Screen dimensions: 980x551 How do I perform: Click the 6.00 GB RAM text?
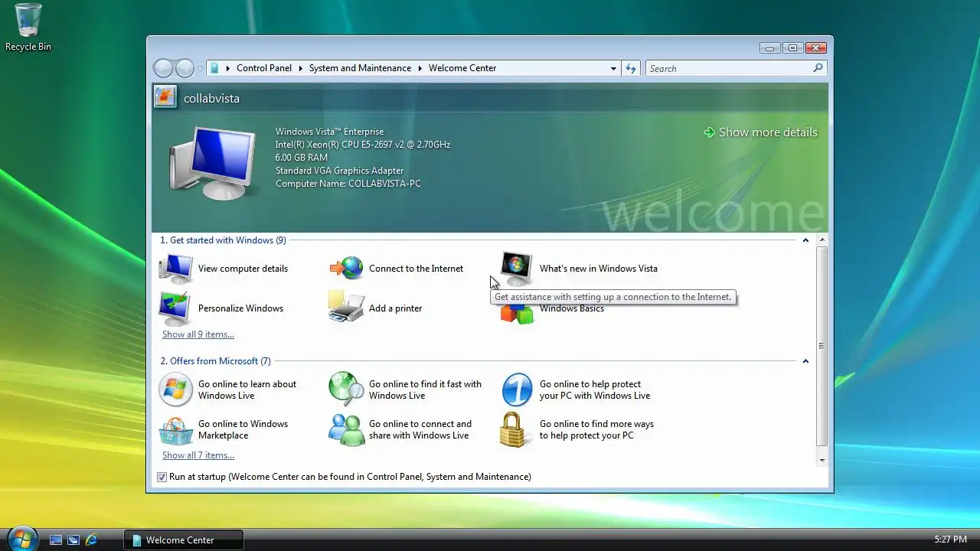[x=302, y=158]
